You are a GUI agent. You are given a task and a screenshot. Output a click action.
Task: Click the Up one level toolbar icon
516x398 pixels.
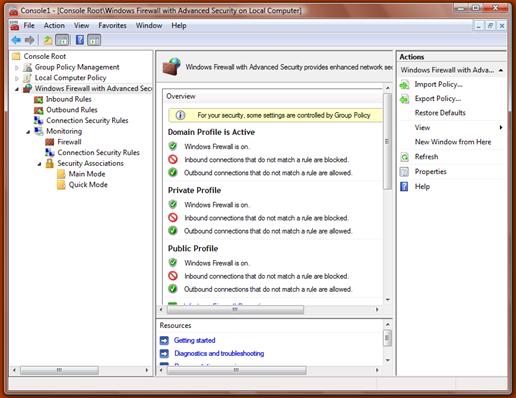(x=48, y=40)
